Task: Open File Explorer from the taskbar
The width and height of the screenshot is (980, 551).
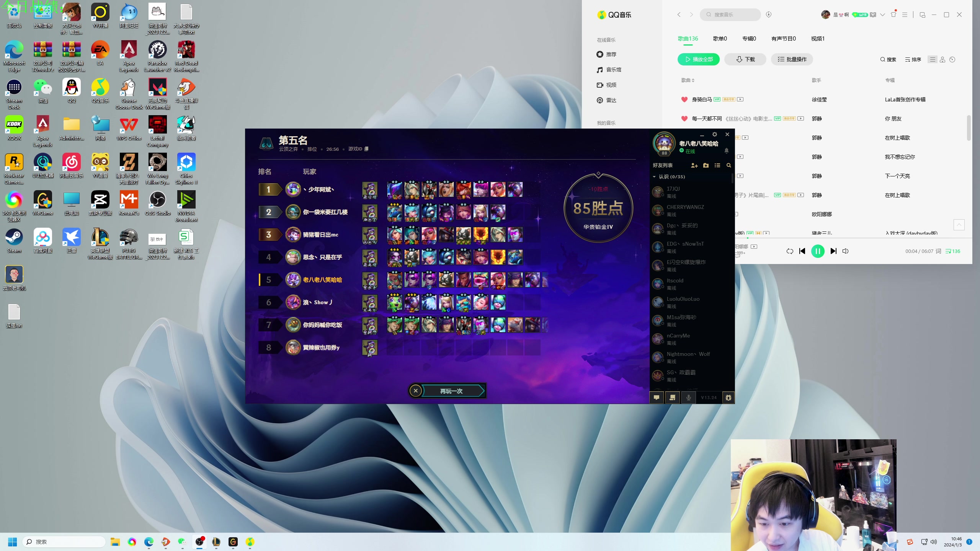Action: [115, 542]
